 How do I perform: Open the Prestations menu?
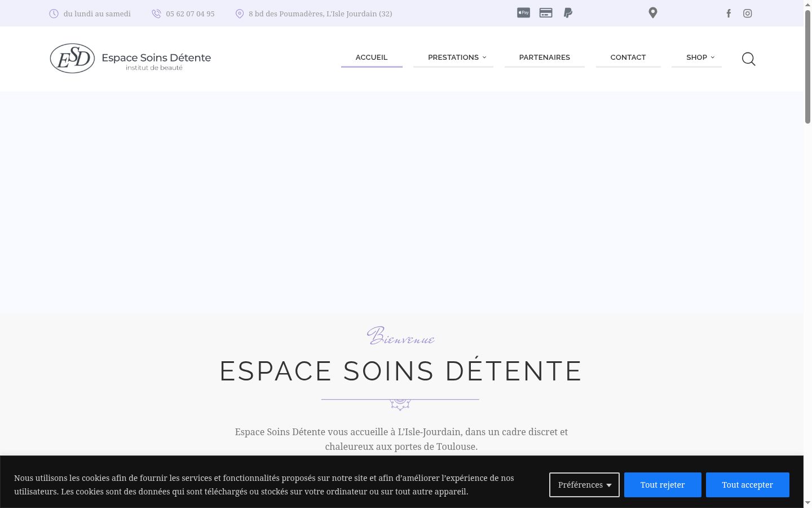453,58
